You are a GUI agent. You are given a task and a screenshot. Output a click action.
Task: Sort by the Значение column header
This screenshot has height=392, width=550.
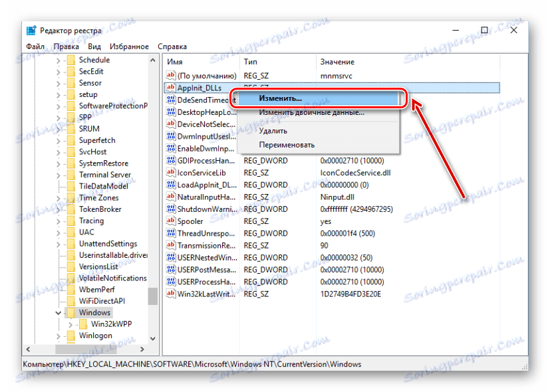pos(408,62)
